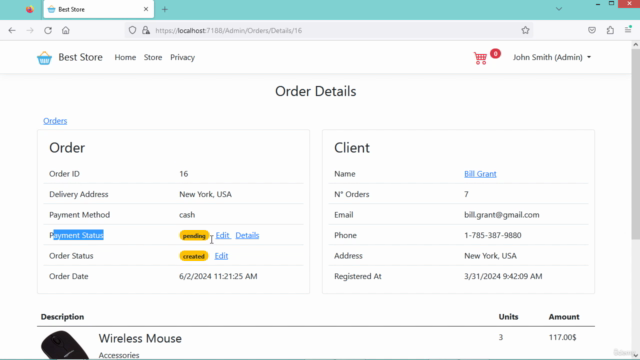Expand the John Smith (Admin) dropdown
The image size is (640, 360).
552,58
